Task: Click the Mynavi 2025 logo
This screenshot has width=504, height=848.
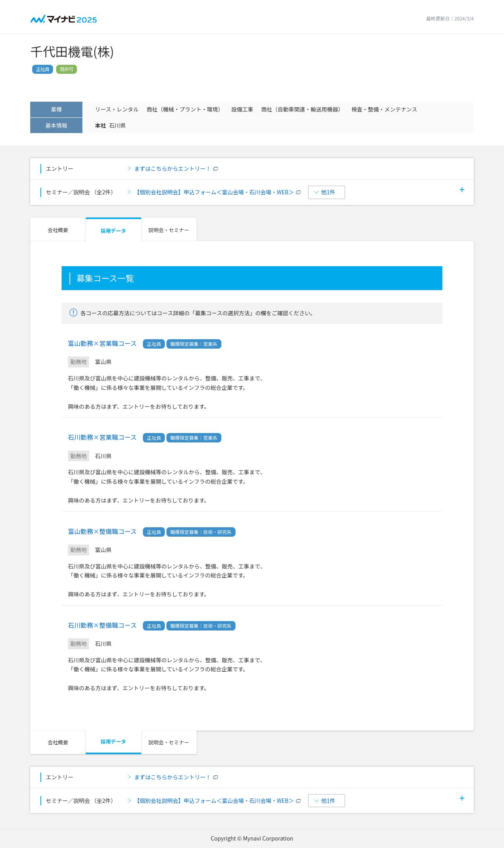Action: pos(64,19)
